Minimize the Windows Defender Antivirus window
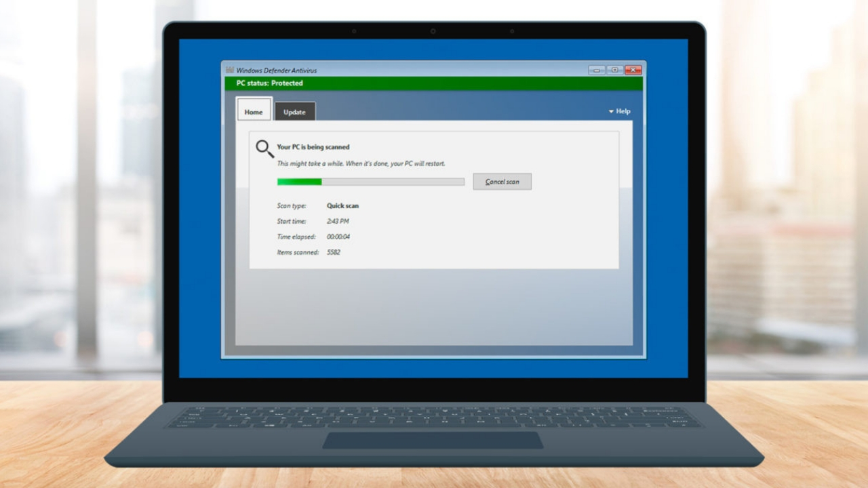Viewport: 868px width, 488px height. (597, 70)
